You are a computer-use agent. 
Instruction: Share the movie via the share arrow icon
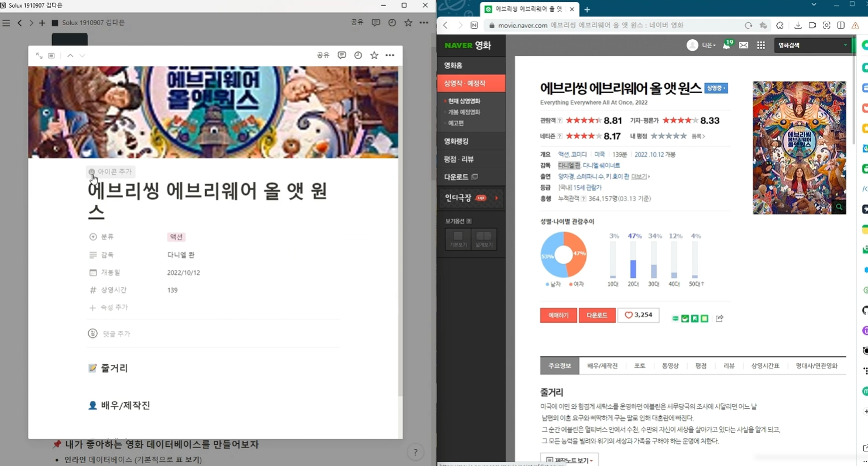click(x=719, y=318)
